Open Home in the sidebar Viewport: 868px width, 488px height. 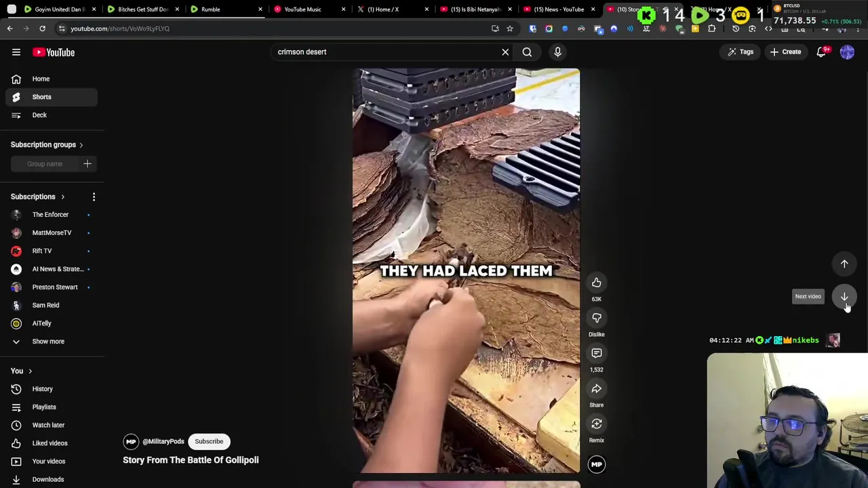pos(52,79)
